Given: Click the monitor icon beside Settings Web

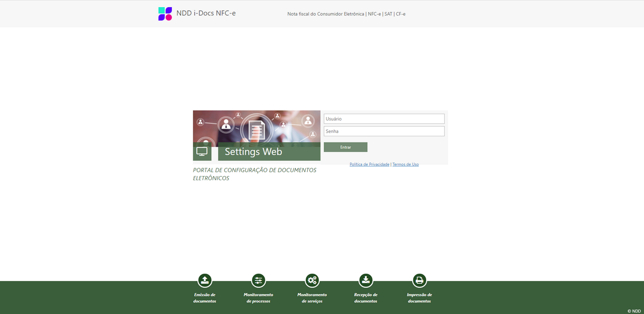Looking at the screenshot, I should pyautogui.click(x=202, y=151).
